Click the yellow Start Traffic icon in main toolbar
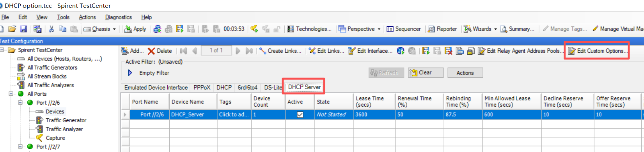644x152 pixels. point(180,29)
